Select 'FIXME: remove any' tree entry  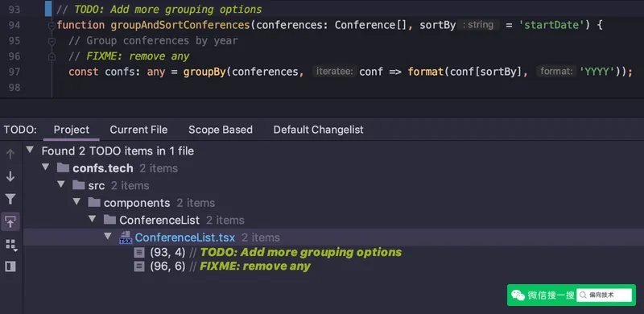coord(255,266)
